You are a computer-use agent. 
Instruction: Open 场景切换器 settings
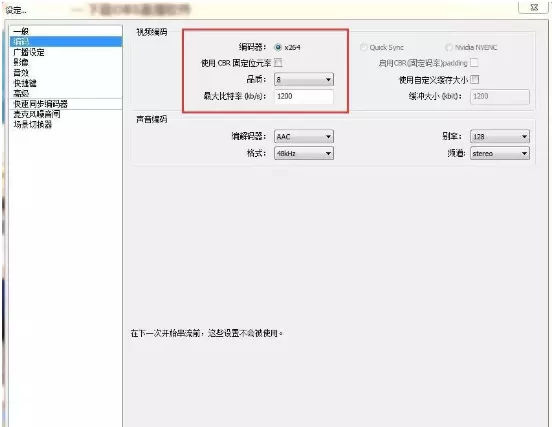click(66, 124)
